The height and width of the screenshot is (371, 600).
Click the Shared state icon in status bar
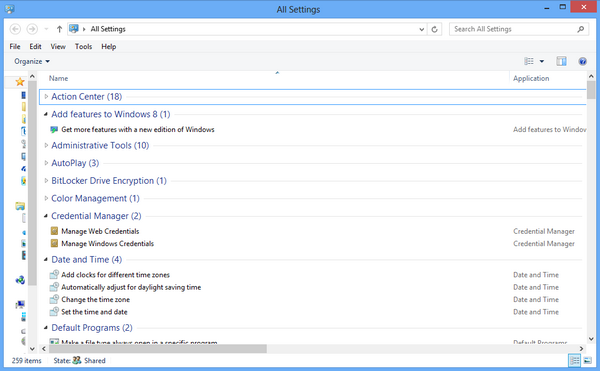tap(77, 360)
